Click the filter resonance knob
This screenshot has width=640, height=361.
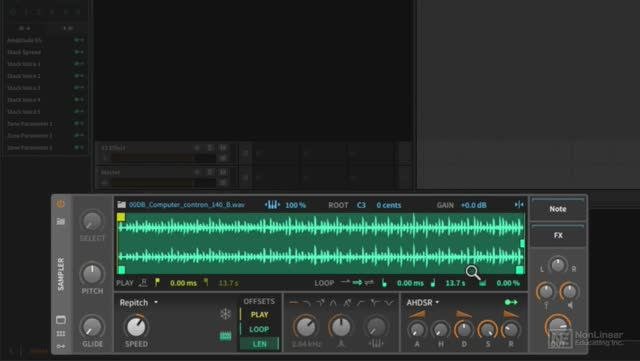pyautogui.click(x=340, y=327)
